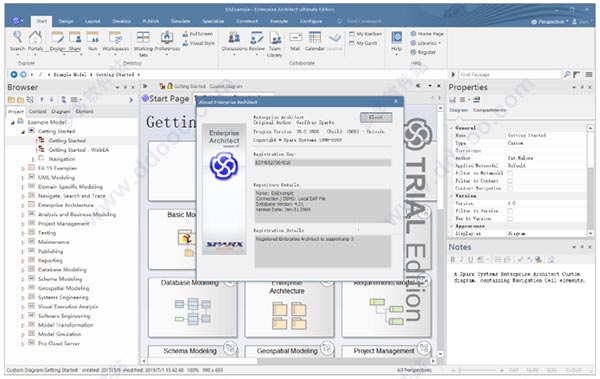Screen dimensions: 600x379
Task: Click Register in Help group
Action: pyautogui.click(x=423, y=52)
